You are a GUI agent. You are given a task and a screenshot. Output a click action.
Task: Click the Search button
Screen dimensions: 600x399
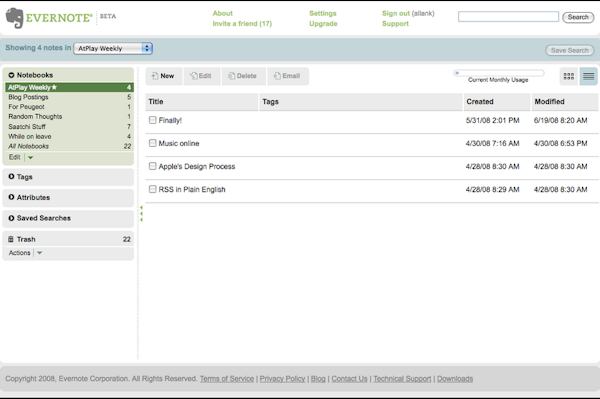click(578, 17)
